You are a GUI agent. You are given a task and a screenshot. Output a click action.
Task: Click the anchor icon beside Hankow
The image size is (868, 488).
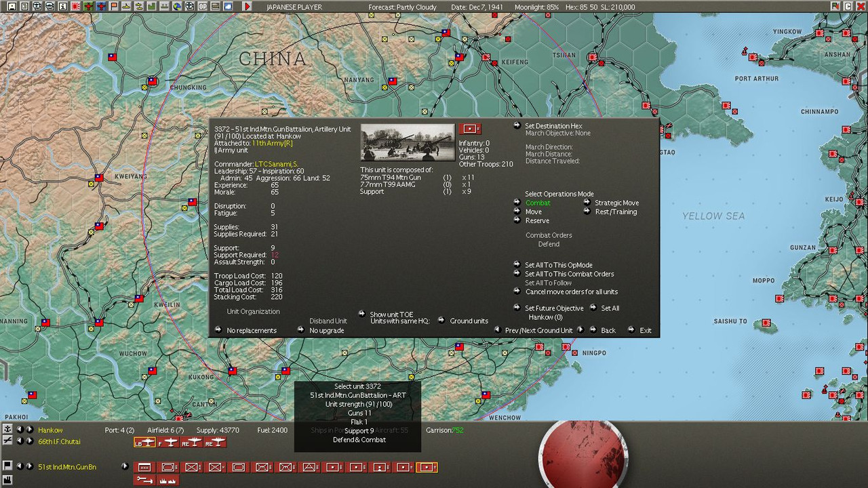(x=7, y=430)
